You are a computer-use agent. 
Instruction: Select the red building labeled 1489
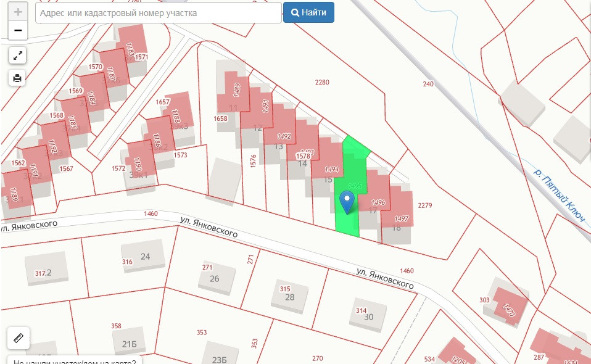pyautogui.click(x=236, y=91)
